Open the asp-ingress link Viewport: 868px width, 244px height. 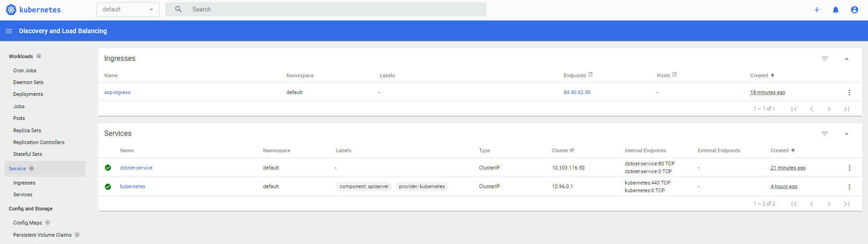point(117,92)
